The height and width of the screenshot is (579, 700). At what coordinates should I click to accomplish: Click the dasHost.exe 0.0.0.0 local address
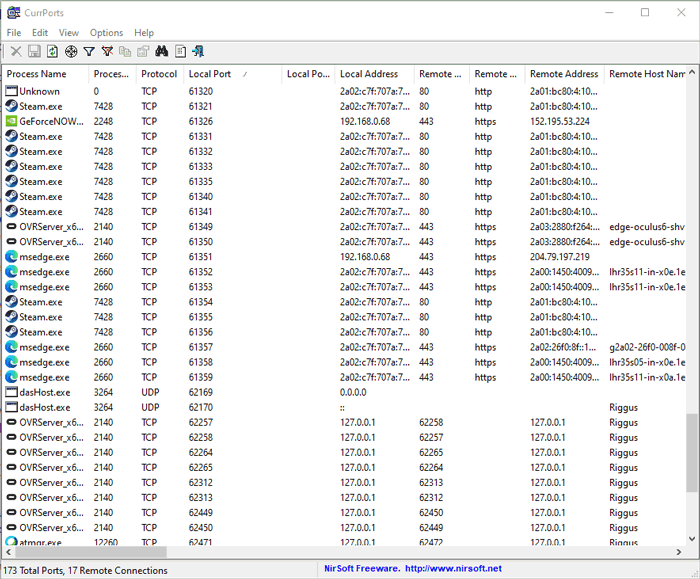(353, 392)
